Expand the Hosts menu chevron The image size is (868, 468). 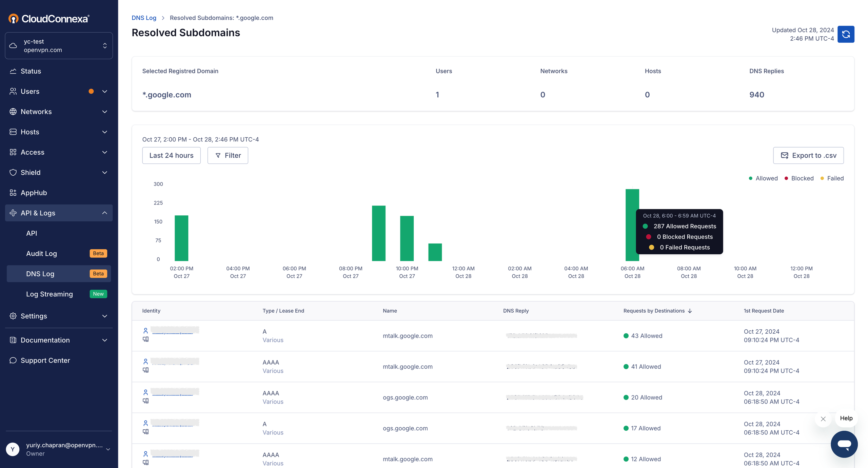(104, 132)
